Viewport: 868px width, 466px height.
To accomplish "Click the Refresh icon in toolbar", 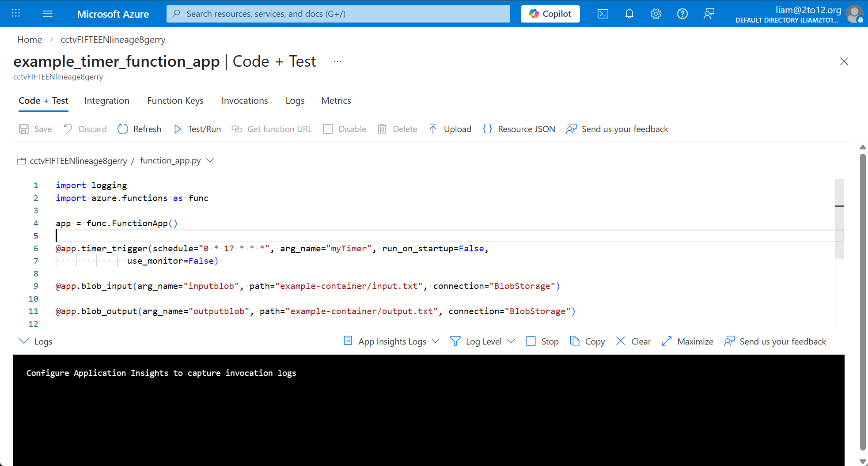I will 123,129.
